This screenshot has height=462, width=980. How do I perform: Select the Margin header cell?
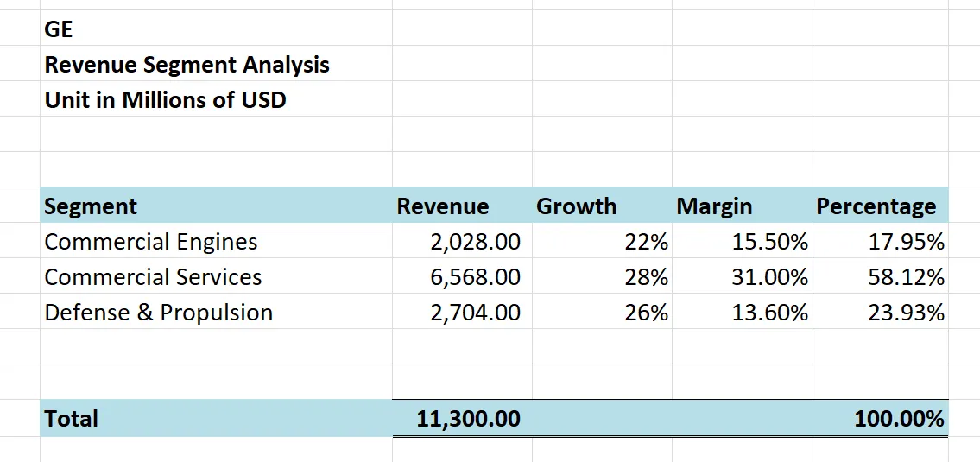tap(715, 206)
